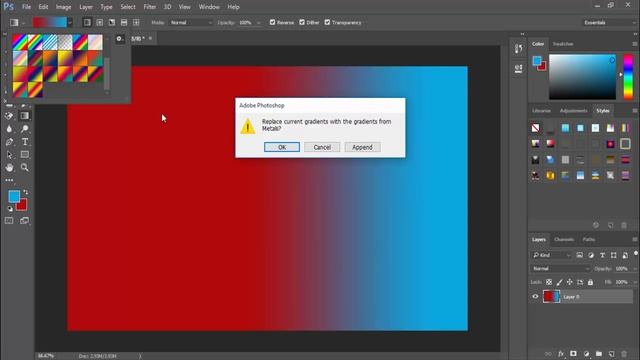640x360 pixels.
Task: Open the layer blend mode Normal dropdown
Action: click(560, 269)
